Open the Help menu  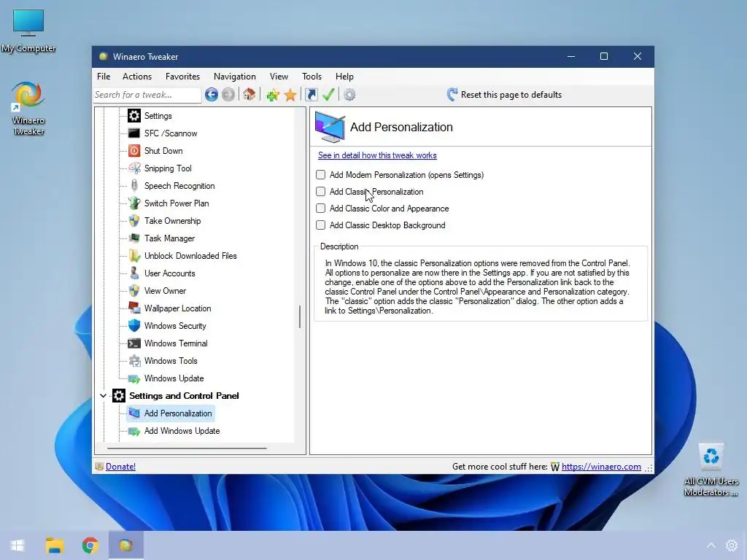pyautogui.click(x=344, y=76)
